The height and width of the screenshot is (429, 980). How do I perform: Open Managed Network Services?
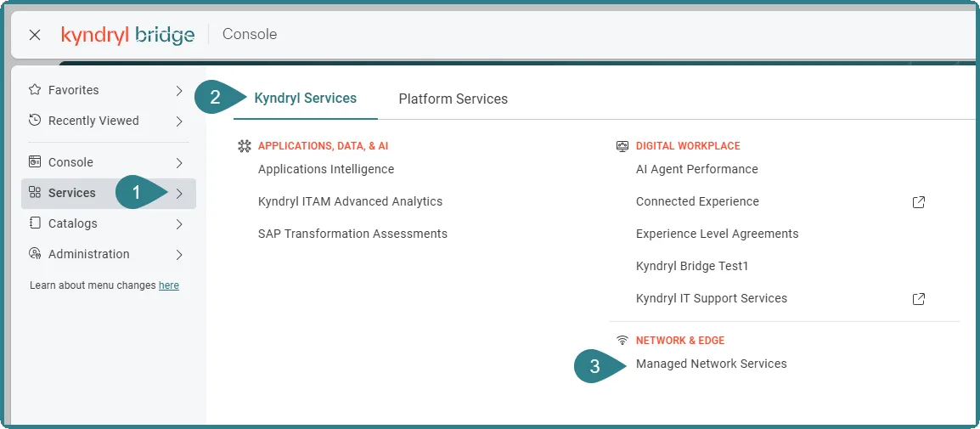pos(712,364)
